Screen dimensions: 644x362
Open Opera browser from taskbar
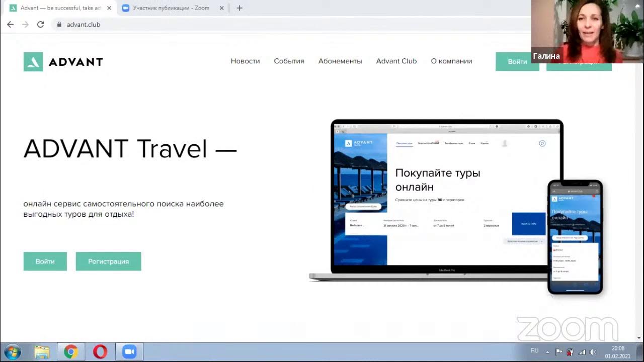[x=100, y=352]
